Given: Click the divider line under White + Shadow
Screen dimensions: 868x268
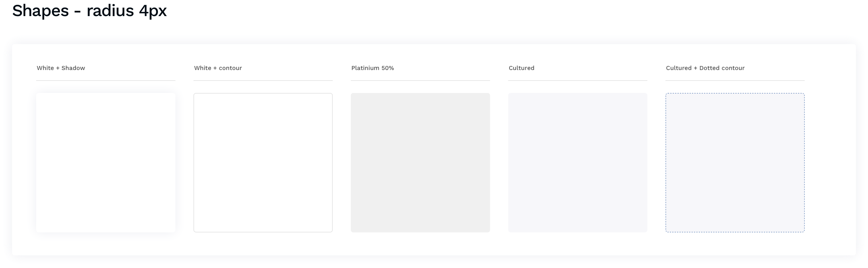Looking at the screenshot, I should [106, 80].
